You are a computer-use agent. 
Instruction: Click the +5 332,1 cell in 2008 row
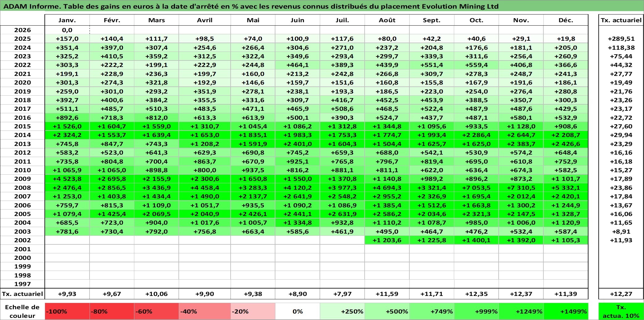[566, 188]
